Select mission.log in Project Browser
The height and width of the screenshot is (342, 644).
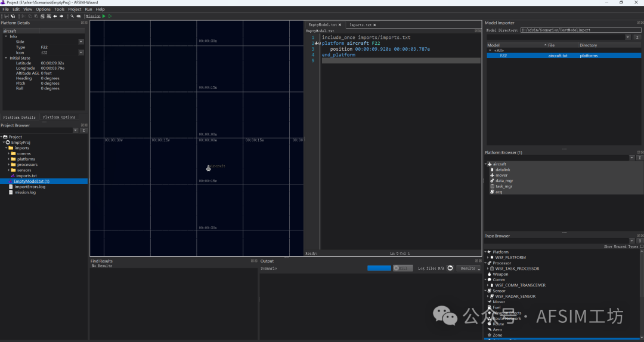tap(25, 192)
